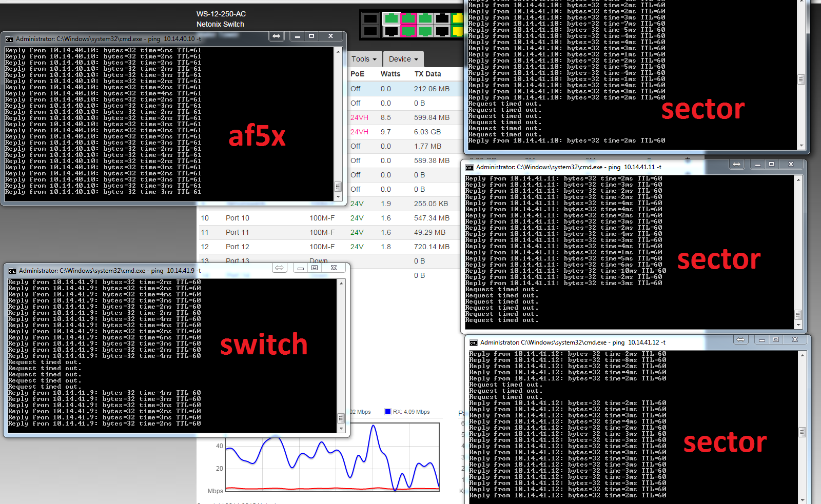821x504 pixels.
Task: Select the bottom green port right of the pink ports
Action: tap(425, 31)
